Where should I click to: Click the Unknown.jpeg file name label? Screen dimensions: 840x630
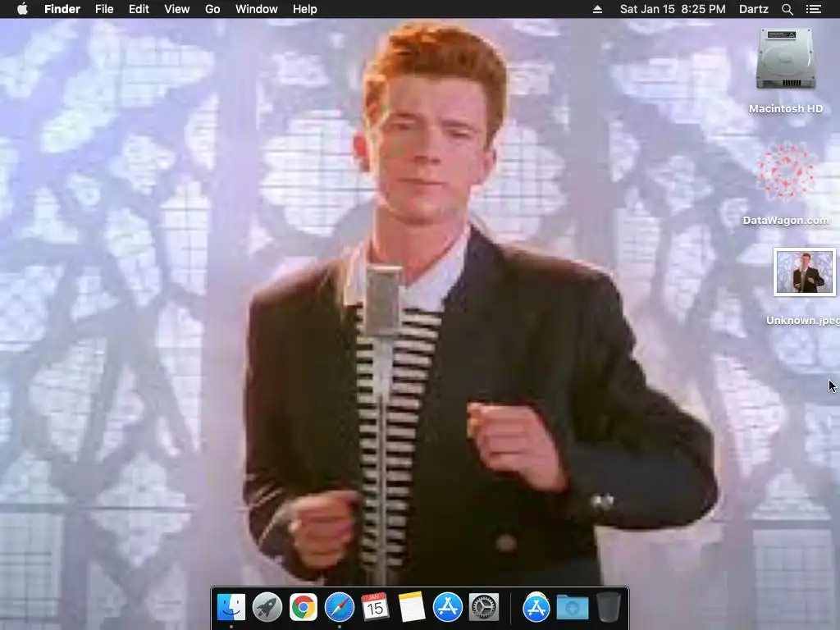click(802, 321)
